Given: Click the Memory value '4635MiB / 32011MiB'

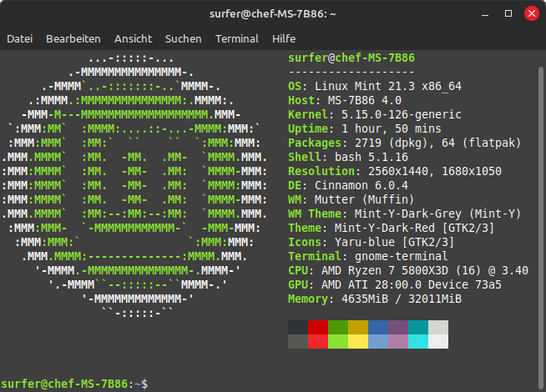Looking at the screenshot, I should click(401, 299).
